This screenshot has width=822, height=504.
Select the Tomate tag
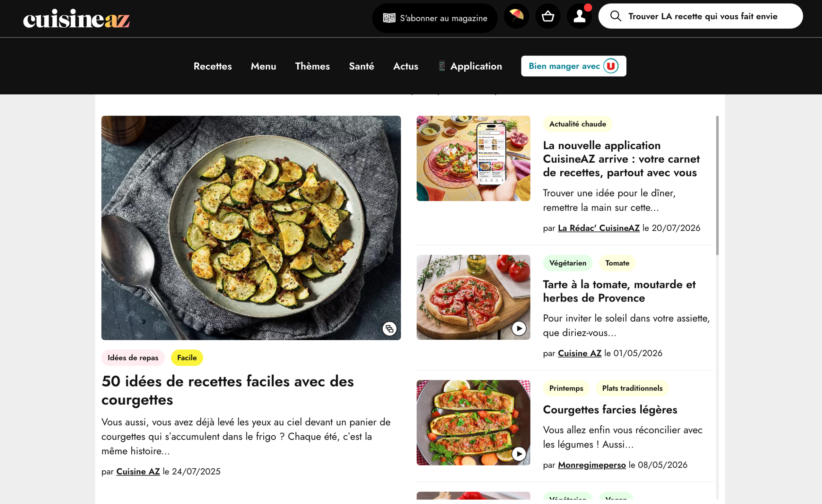tap(617, 263)
